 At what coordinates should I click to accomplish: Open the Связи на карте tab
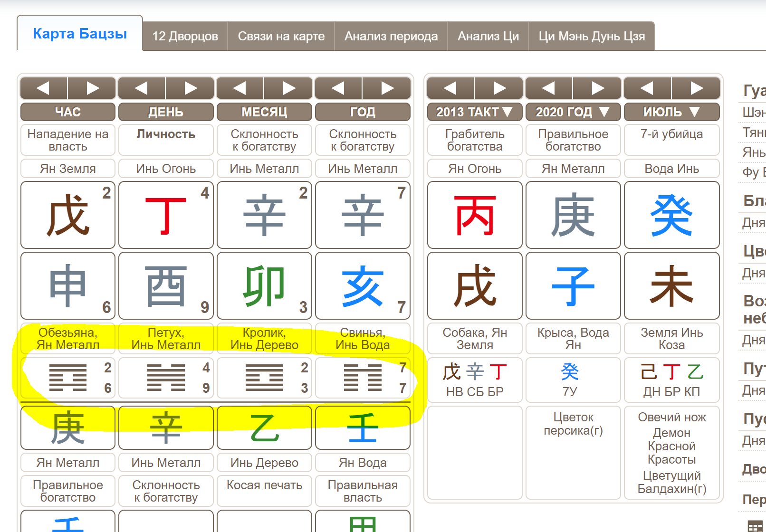pos(281,36)
